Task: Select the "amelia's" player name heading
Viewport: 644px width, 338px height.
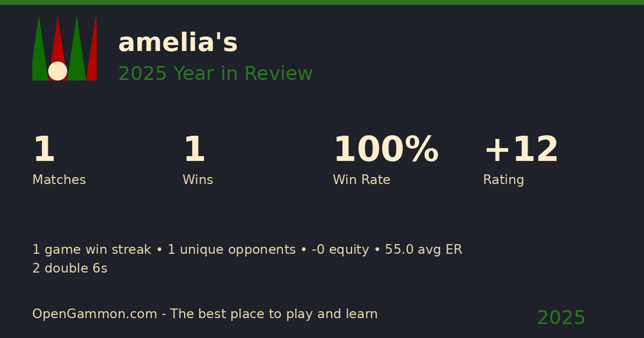Action: click(178, 43)
